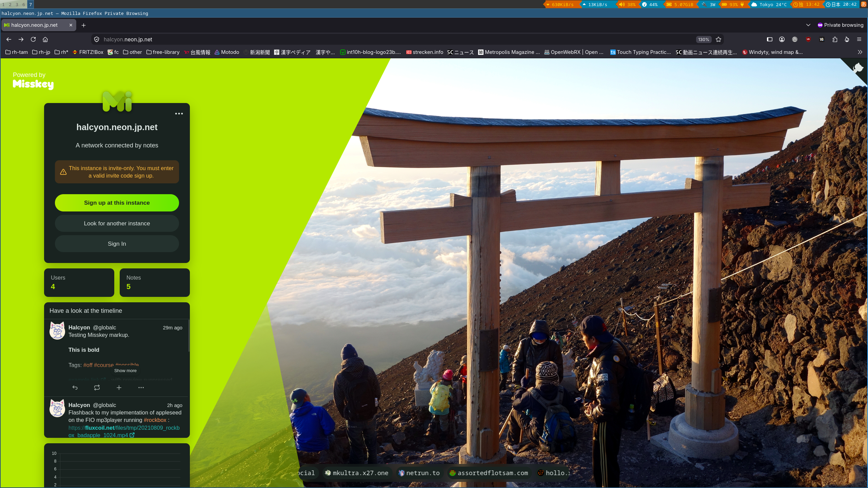Image resolution: width=868 pixels, height=488 pixels.
Task: Expand the note with Show more
Action: [125, 370]
